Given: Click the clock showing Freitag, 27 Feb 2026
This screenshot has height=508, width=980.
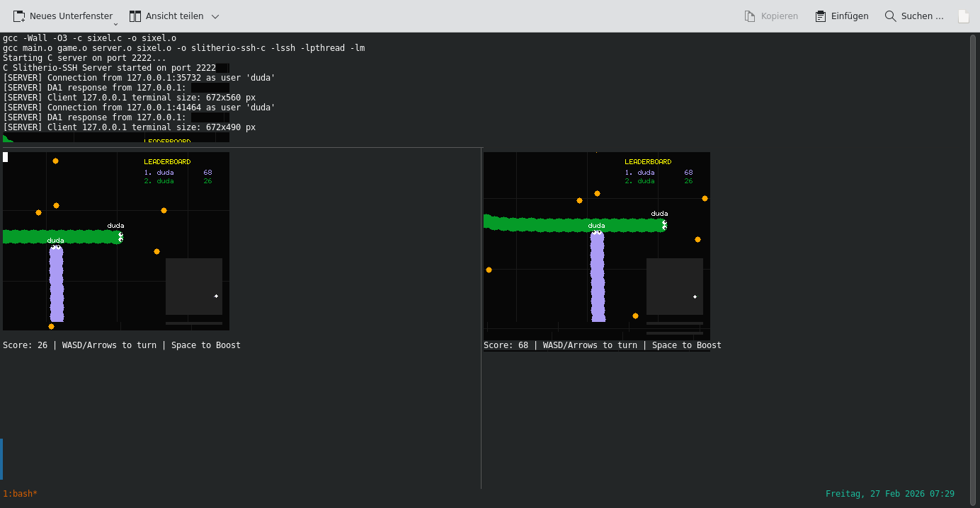Looking at the screenshot, I should click(889, 493).
